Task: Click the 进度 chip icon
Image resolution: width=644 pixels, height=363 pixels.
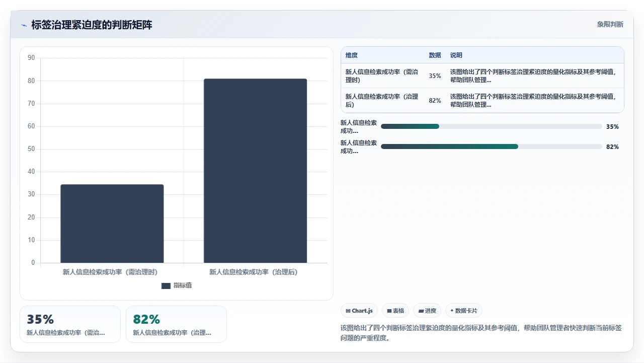Action: tap(421, 311)
